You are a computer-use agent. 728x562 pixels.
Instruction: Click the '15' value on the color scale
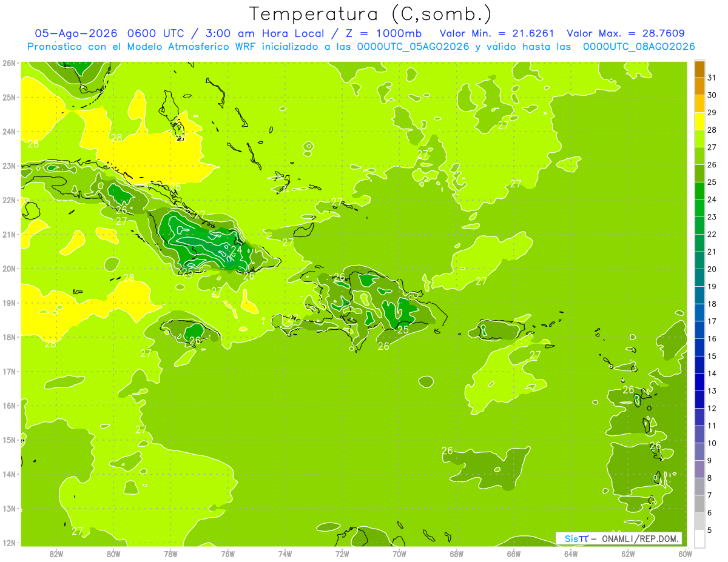(x=712, y=356)
